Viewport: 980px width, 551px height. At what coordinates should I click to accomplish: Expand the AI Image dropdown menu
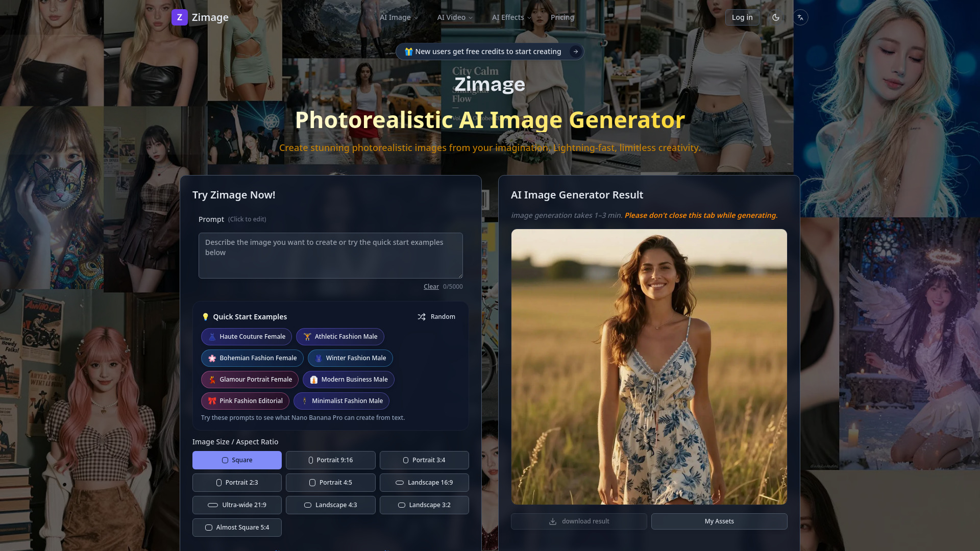(399, 17)
